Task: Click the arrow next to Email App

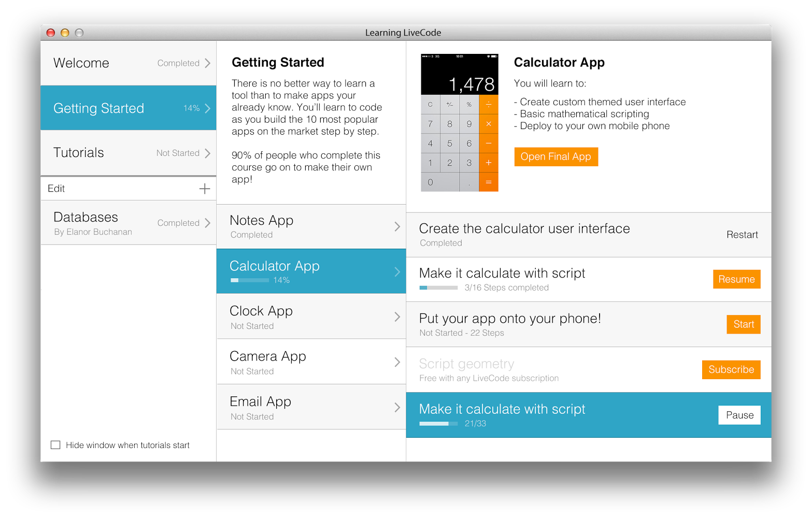Action: (397, 408)
